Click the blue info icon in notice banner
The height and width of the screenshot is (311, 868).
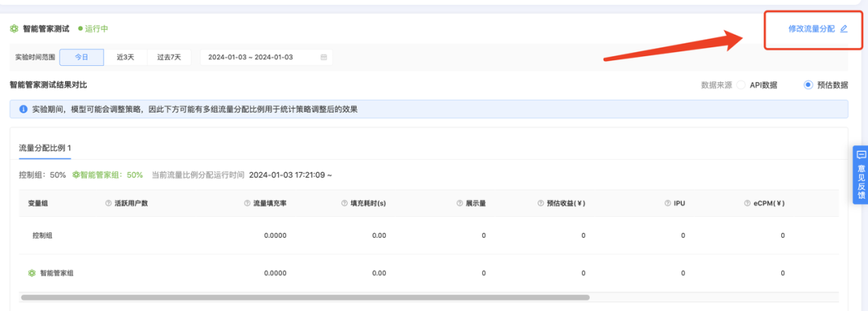23,109
